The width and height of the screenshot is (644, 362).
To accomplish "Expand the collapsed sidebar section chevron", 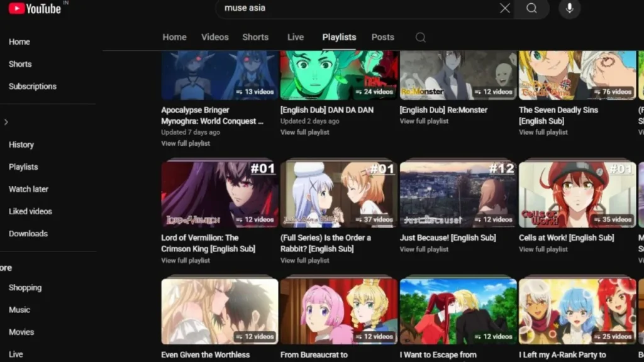I will pyautogui.click(x=6, y=122).
